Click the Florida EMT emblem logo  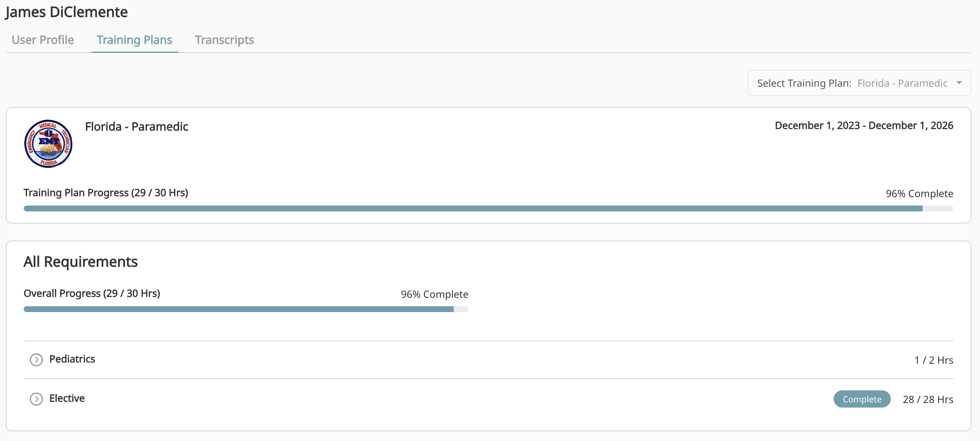tap(48, 143)
